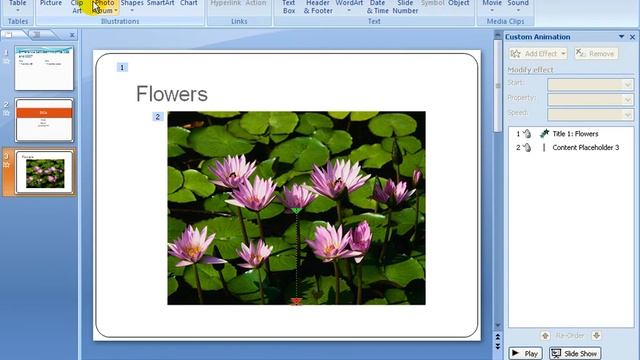Open the Sound dropdown
The image size is (640, 360).
point(518,5)
